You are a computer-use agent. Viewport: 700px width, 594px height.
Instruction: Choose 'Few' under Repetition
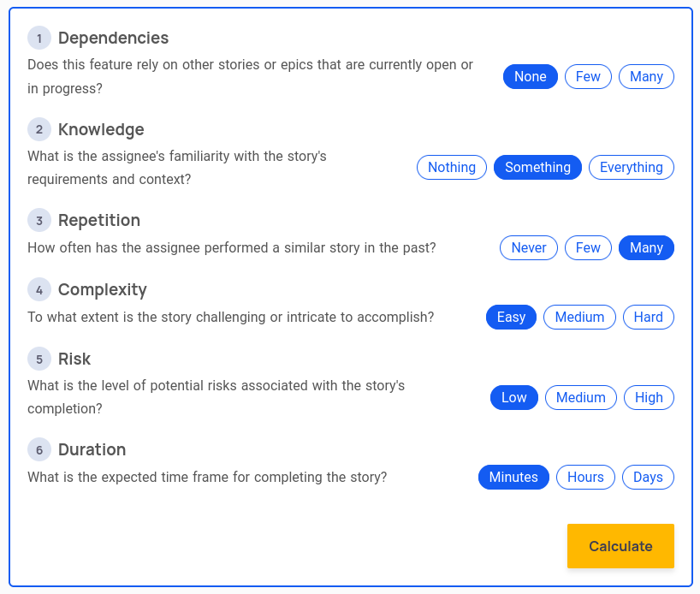pyautogui.click(x=588, y=248)
